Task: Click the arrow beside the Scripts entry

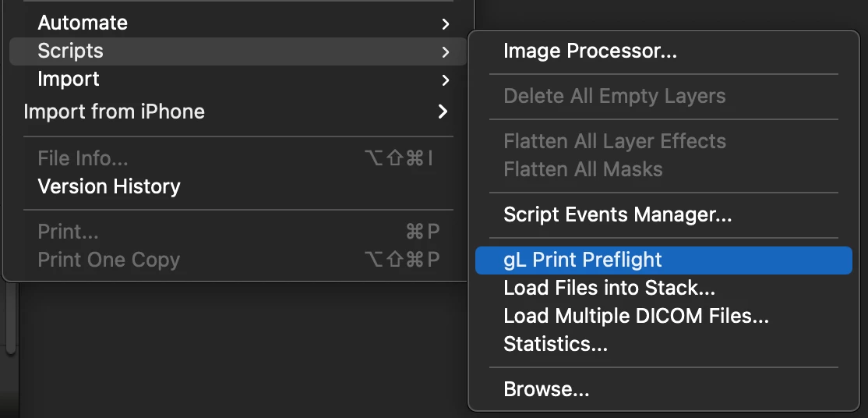Action: [x=445, y=52]
